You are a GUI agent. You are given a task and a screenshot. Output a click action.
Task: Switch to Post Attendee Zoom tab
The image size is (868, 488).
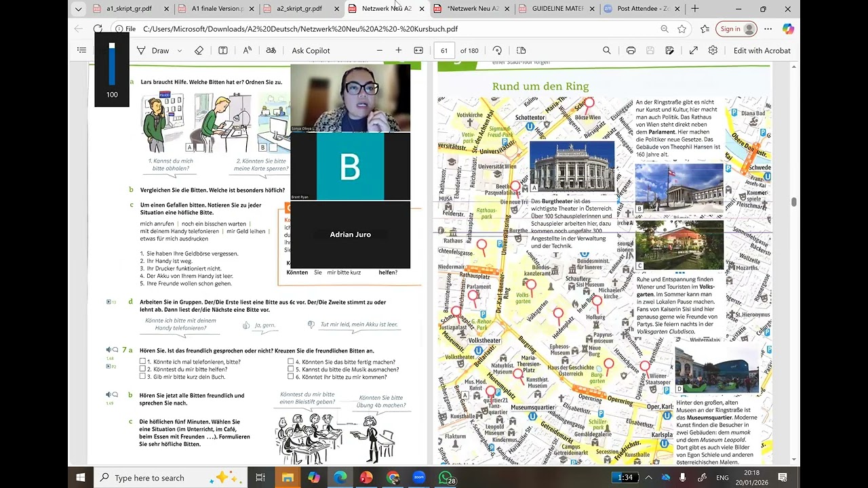click(636, 9)
